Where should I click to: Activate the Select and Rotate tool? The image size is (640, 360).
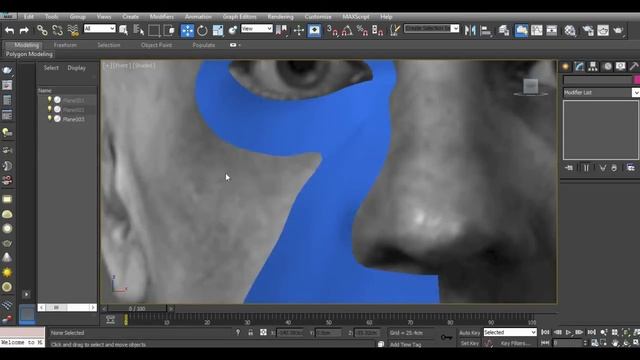pyautogui.click(x=202, y=31)
